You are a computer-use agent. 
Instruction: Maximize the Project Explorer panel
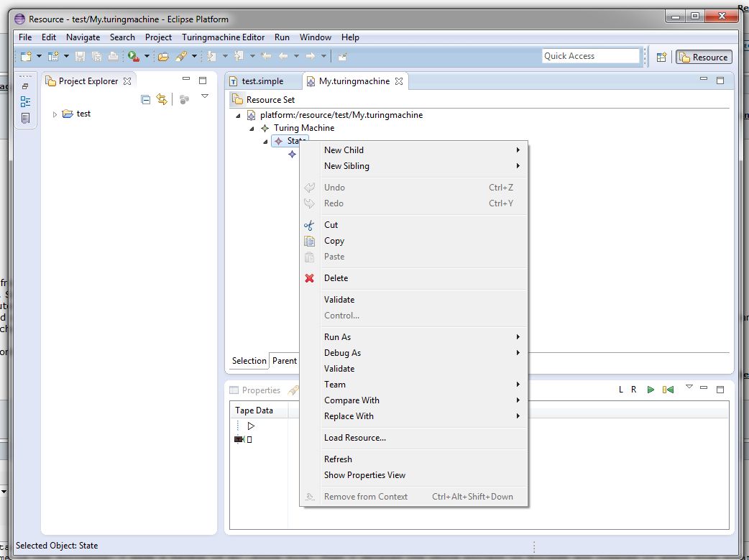click(203, 81)
